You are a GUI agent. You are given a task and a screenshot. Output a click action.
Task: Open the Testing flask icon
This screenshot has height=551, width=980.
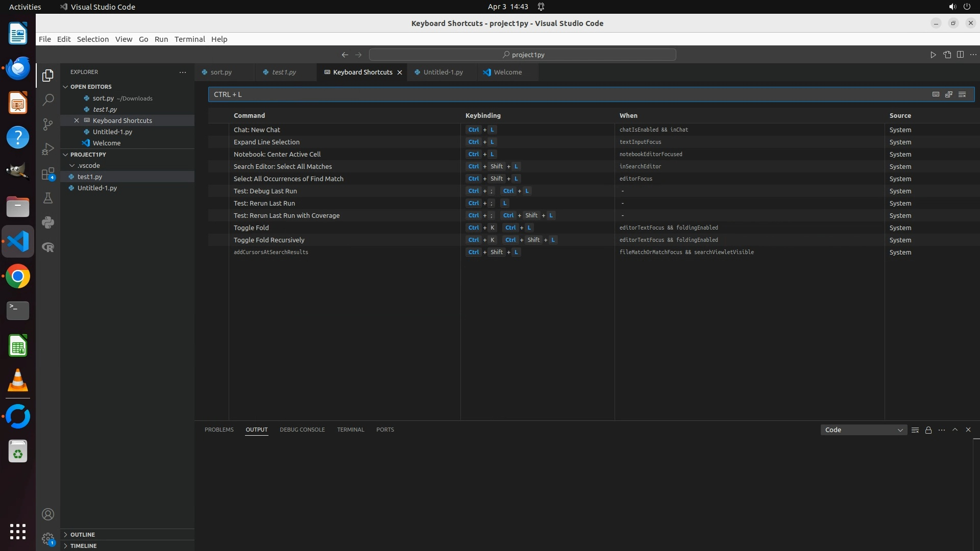[48, 198]
